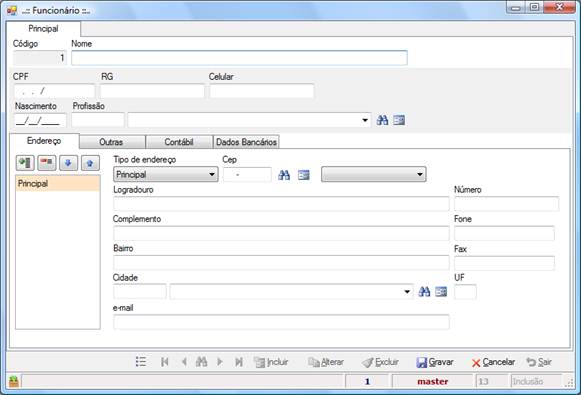Select Principal in the address list
The width and height of the screenshot is (581, 395).
tap(58, 183)
